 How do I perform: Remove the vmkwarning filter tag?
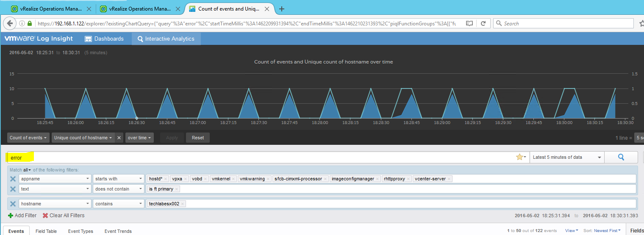[x=268, y=179]
